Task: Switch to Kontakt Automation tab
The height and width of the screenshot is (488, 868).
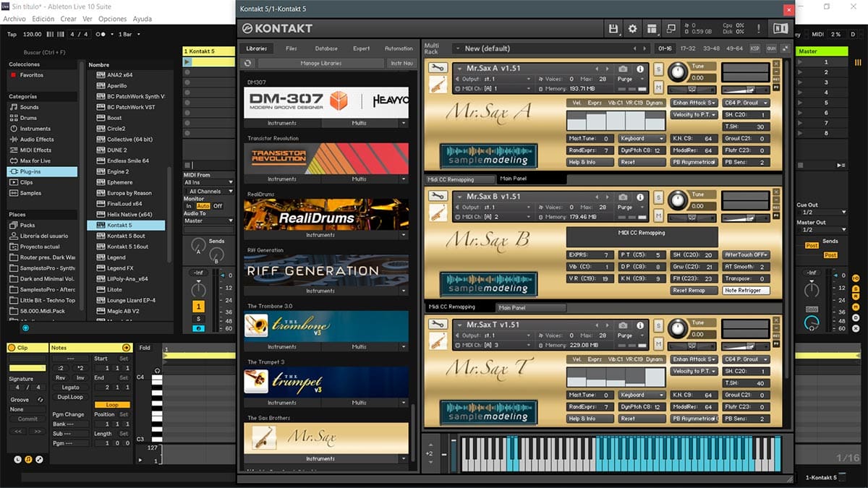Action: [399, 48]
